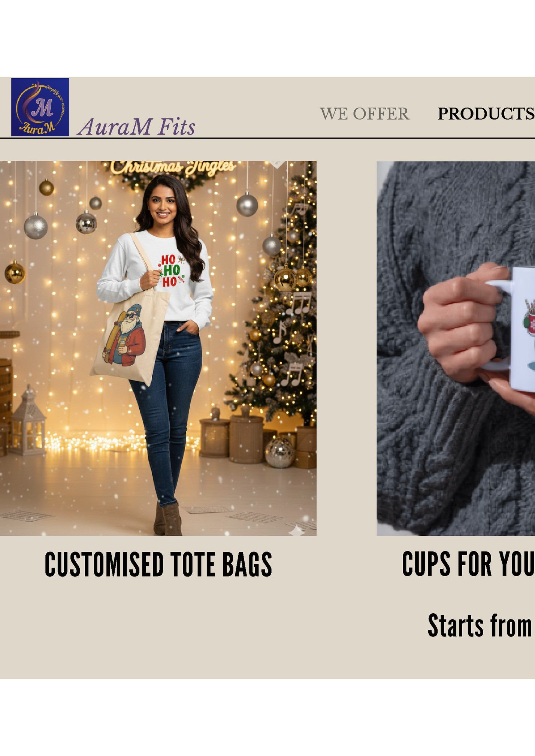Click the AuraM circular logo

(x=40, y=107)
